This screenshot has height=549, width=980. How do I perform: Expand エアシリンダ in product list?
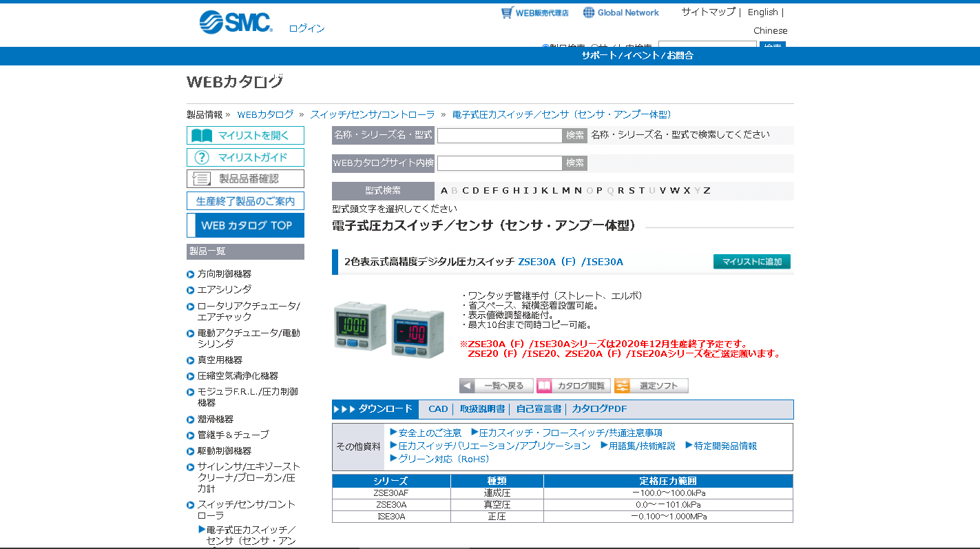coord(225,289)
